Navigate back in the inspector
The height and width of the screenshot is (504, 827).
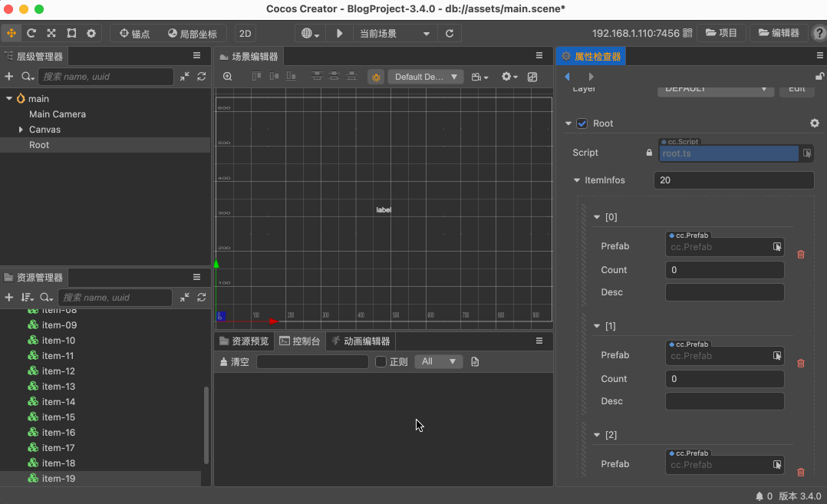pyautogui.click(x=568, y=77)
